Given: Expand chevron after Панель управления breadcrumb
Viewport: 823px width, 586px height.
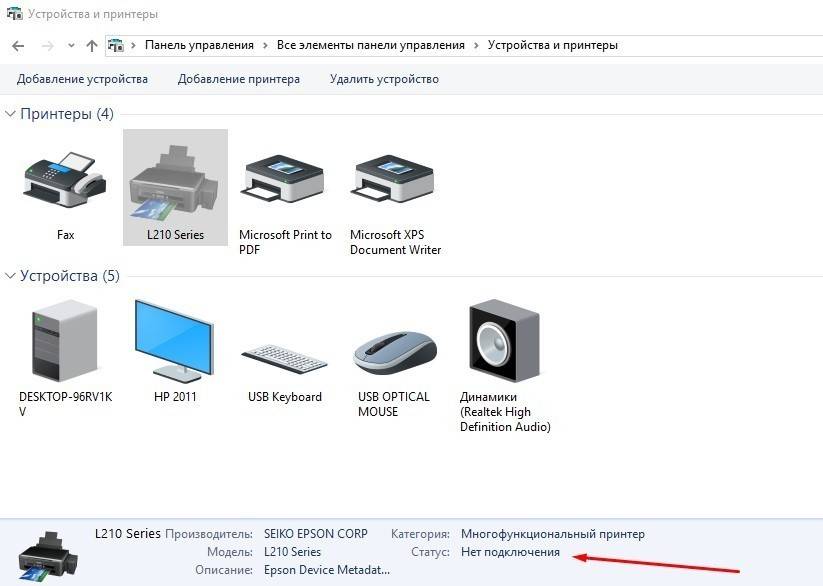Looking at the screenshot, I should pyautogui.click(x=265, y=46).
